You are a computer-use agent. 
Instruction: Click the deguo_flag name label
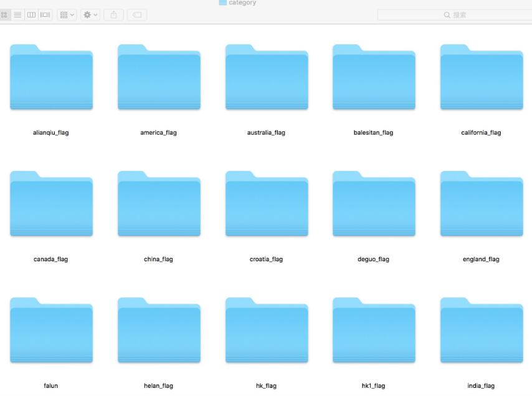(374, 259)
